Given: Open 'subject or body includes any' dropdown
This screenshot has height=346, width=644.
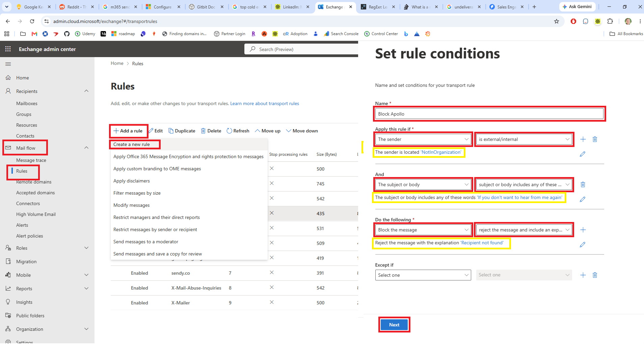Looking at the screenshot, I should [524, 184].
